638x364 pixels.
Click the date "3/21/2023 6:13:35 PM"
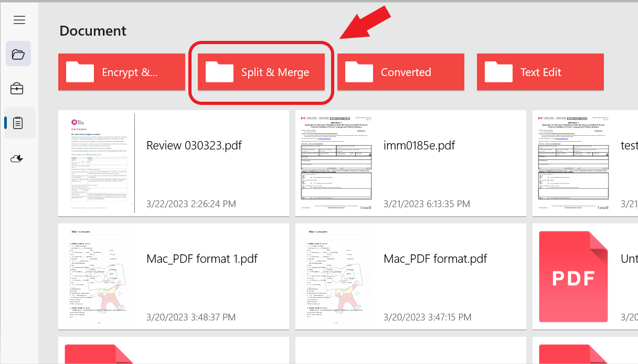tap(427, 204)
